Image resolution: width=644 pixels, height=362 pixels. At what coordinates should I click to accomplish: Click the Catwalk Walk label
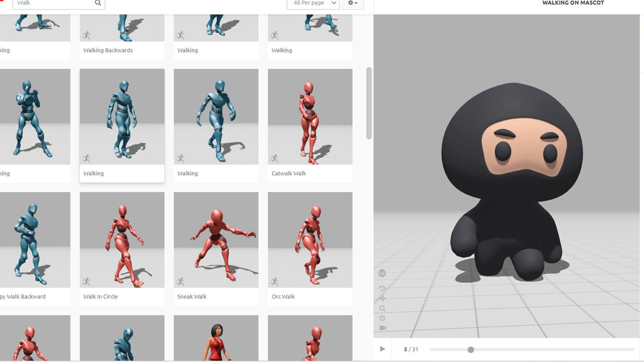tap(289, 173)
